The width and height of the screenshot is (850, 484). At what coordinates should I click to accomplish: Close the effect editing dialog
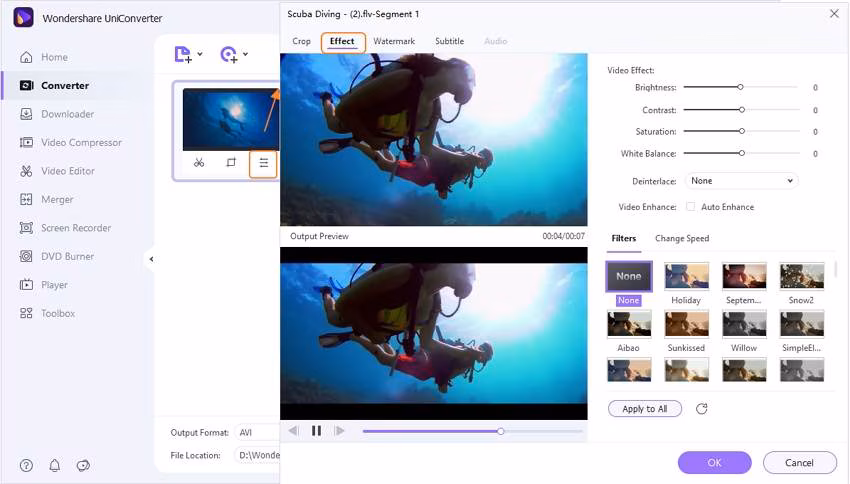[x=834, y=14]
